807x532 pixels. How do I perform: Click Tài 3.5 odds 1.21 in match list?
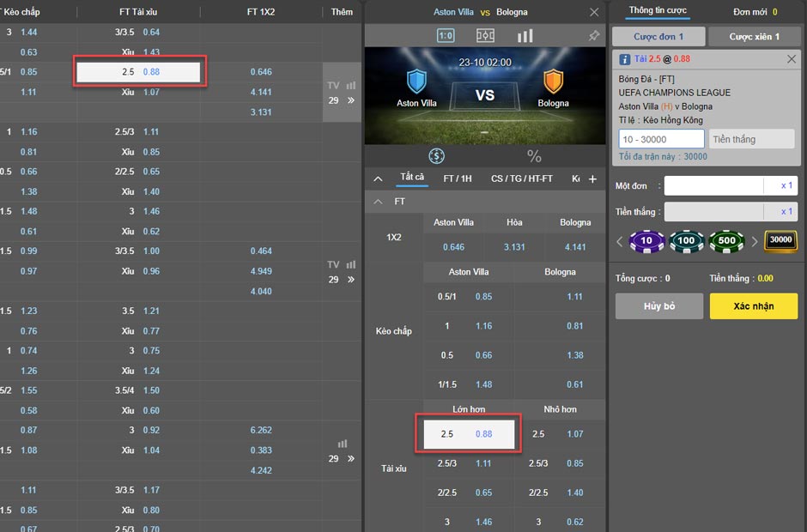pyautogui.click(x=151, y=311)
